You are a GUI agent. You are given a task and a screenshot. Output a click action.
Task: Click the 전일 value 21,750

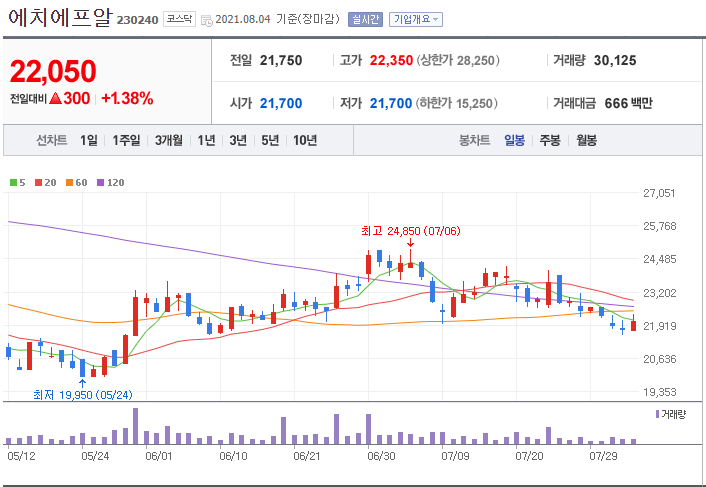(281, 60)
